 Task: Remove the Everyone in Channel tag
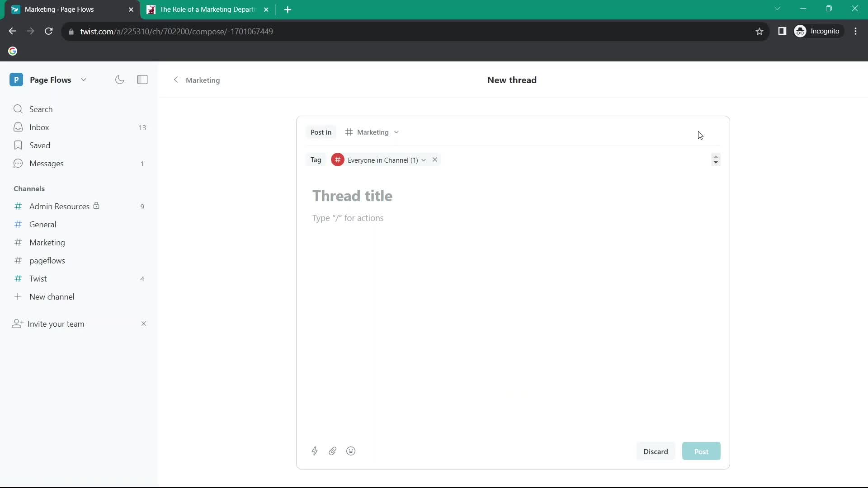point(434,160)
